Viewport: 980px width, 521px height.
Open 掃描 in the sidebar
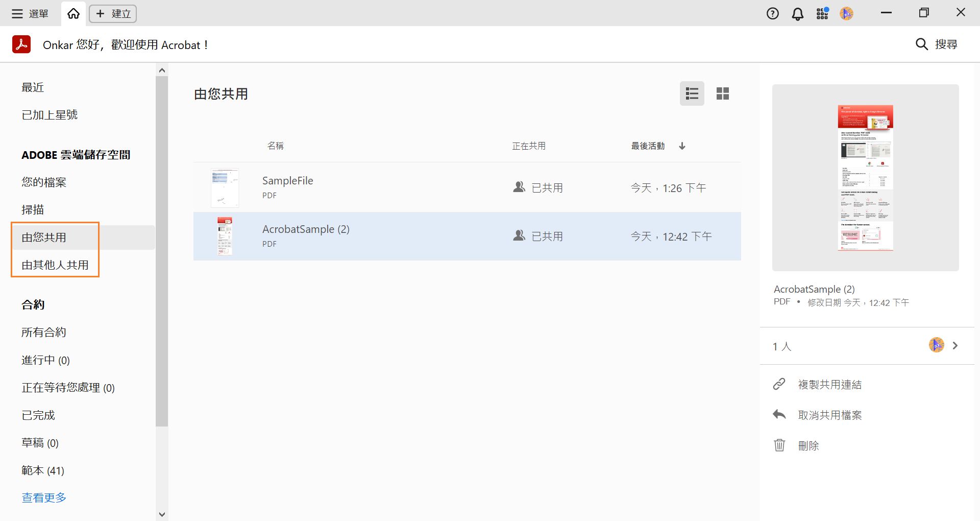tap(33, 210)
